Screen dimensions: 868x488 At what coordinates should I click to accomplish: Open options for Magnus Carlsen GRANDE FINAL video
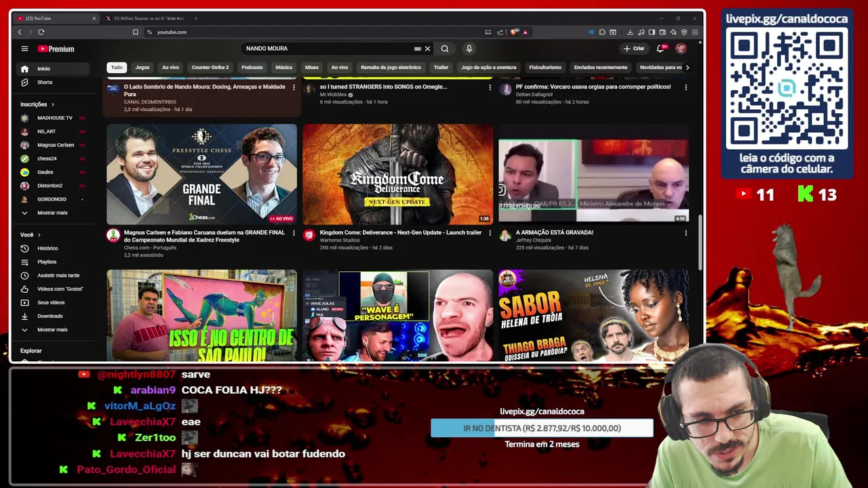tap(294, 233)
